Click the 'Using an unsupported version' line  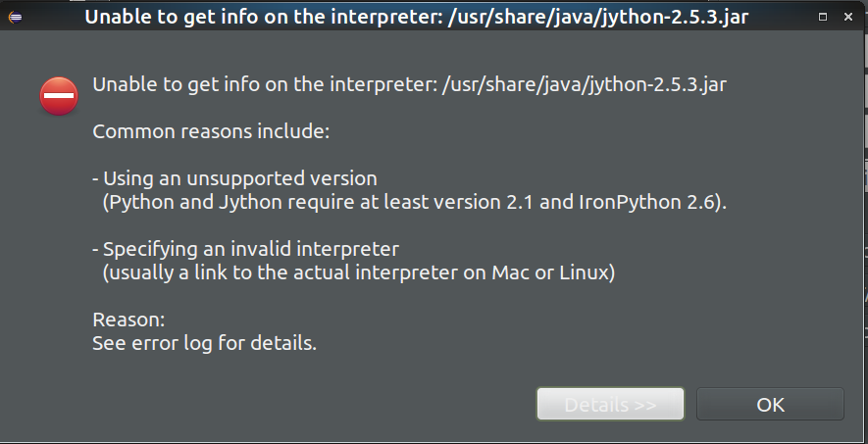point(234,178)
